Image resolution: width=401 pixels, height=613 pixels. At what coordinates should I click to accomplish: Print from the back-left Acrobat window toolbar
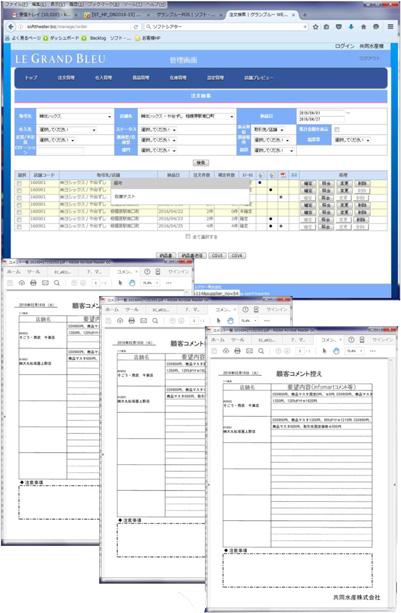tap(33, 283)
